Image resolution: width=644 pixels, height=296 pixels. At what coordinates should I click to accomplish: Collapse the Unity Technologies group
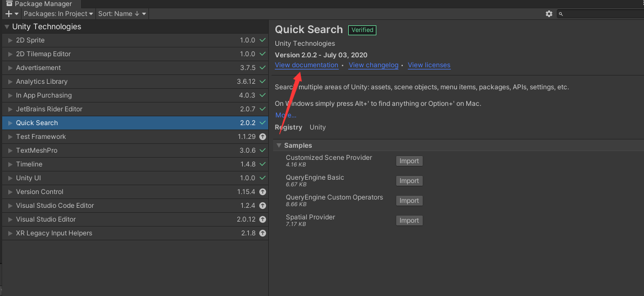tap(7, 27)
